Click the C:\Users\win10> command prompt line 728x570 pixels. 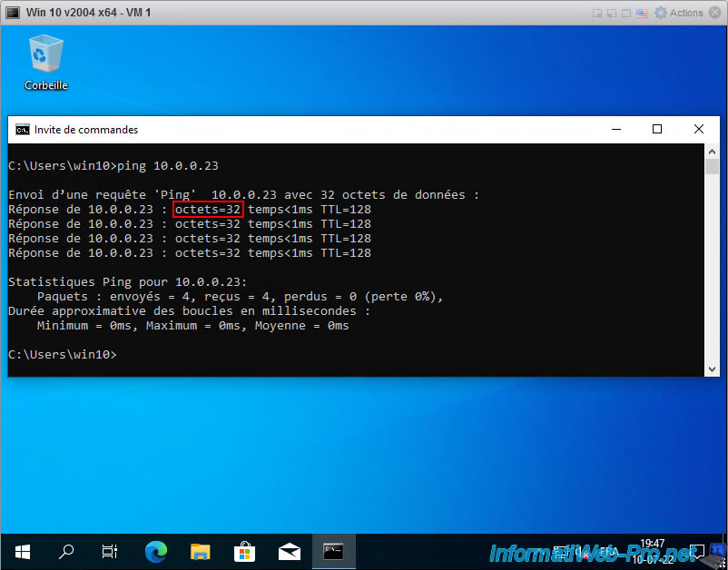[x=64, y=354]
